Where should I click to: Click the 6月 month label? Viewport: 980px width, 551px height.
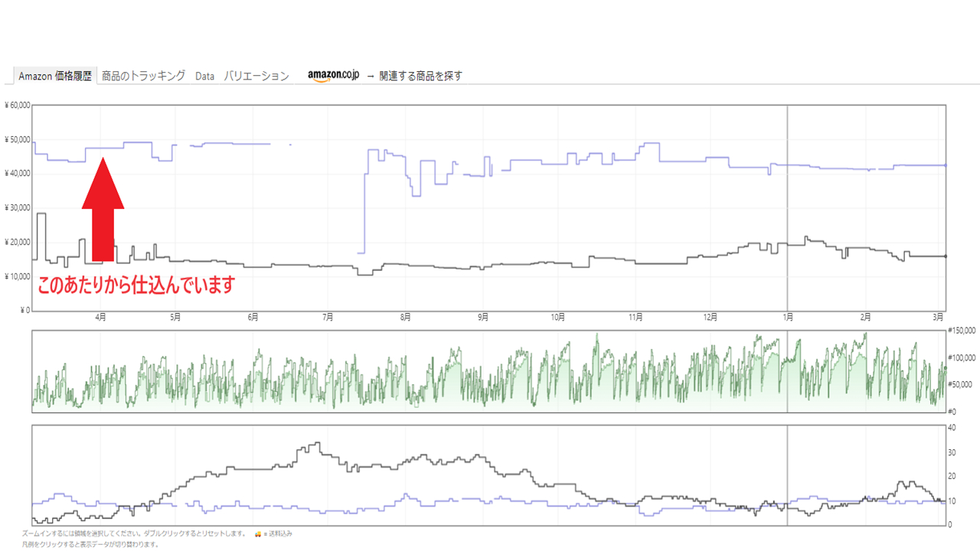[x=253, y=317]
